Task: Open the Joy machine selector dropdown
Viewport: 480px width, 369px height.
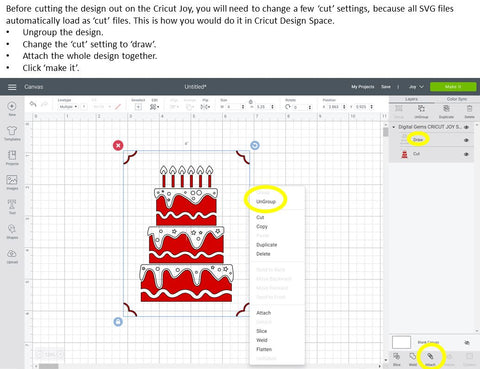Action: point(416,87)
